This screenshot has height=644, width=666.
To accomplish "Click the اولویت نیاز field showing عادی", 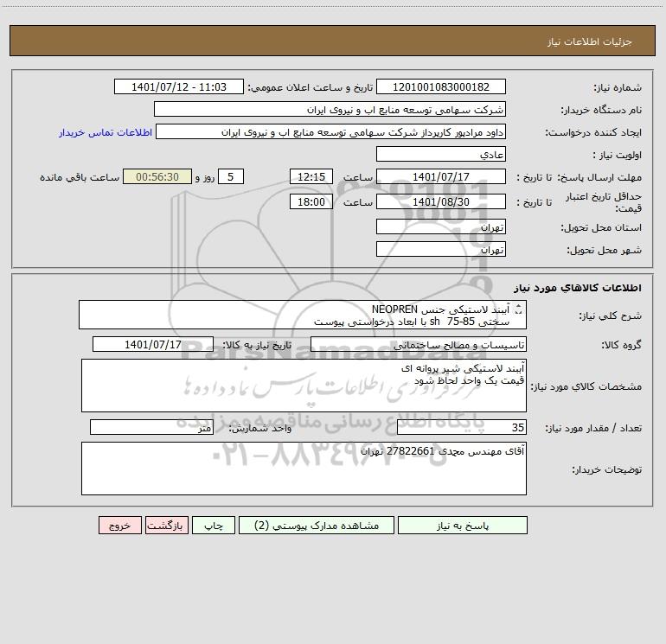I will point(441,154).
